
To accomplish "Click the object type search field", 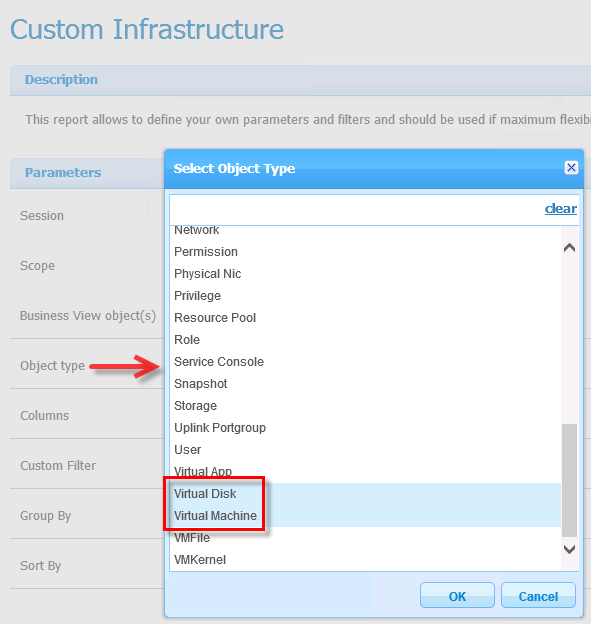I will click(x=356, y=209).
